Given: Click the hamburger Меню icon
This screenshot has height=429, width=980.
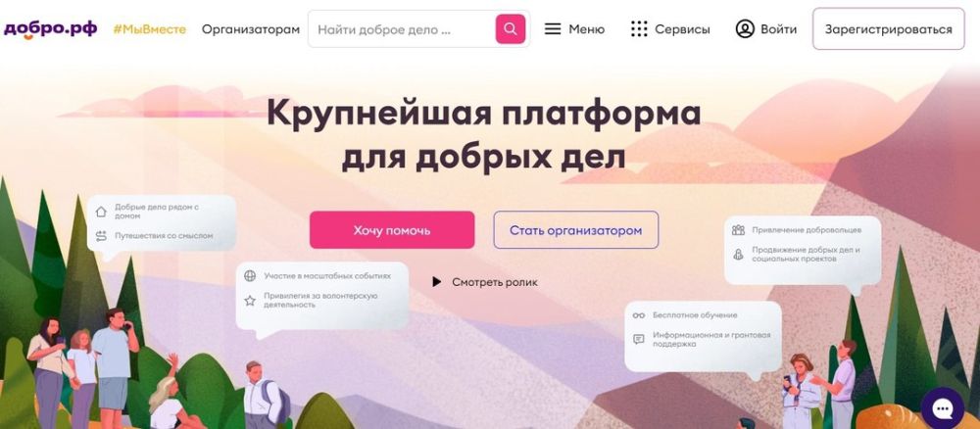Looking at the screenshot, I should pyautogui.click(x=553, y=29).
